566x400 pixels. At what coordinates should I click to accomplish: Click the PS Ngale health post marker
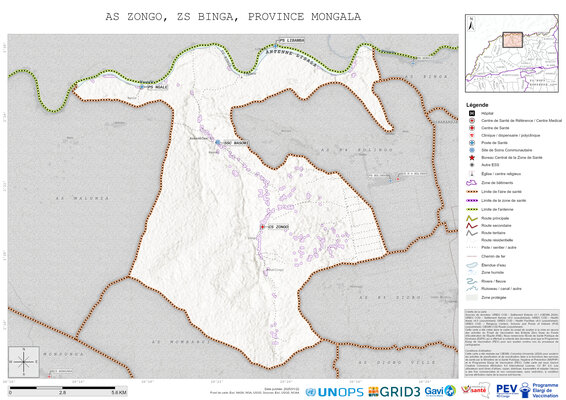point(142,87)
